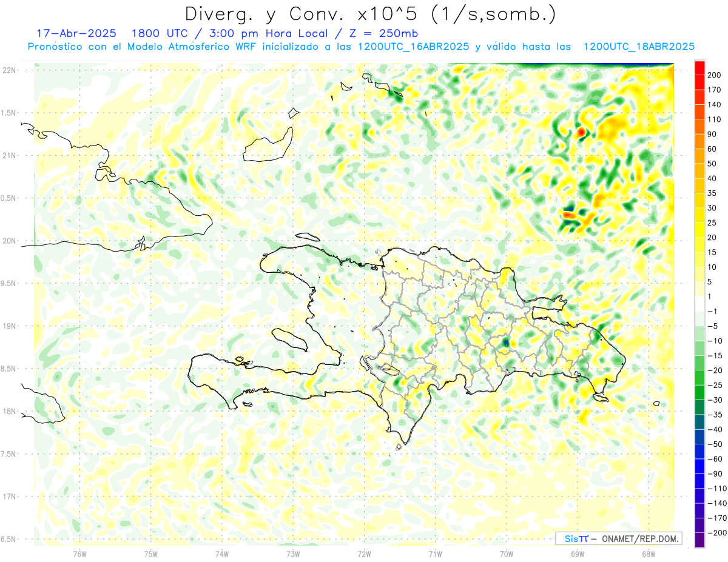Click the '71W' longitude label
The height and width of the screenshot is (562, 728).
click(435, 554)
